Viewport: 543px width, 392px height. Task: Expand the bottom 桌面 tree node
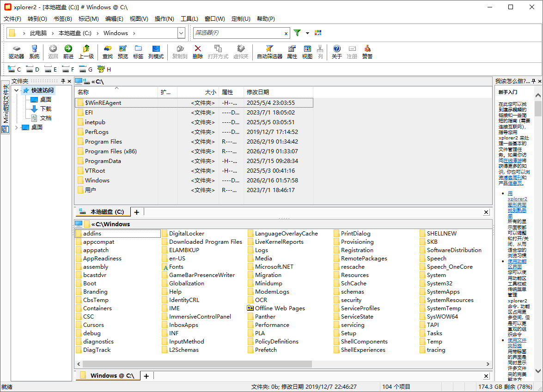coord(17,127)
